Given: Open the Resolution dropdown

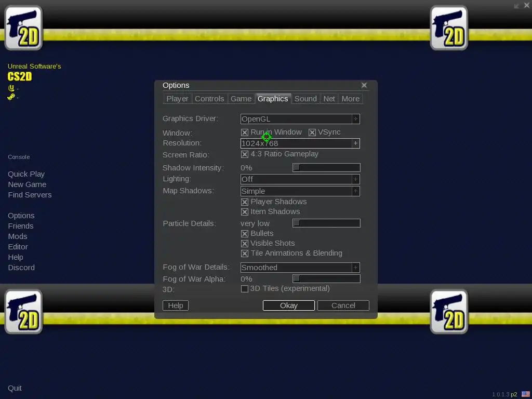Looking at the screenshot, I should 300,143.
